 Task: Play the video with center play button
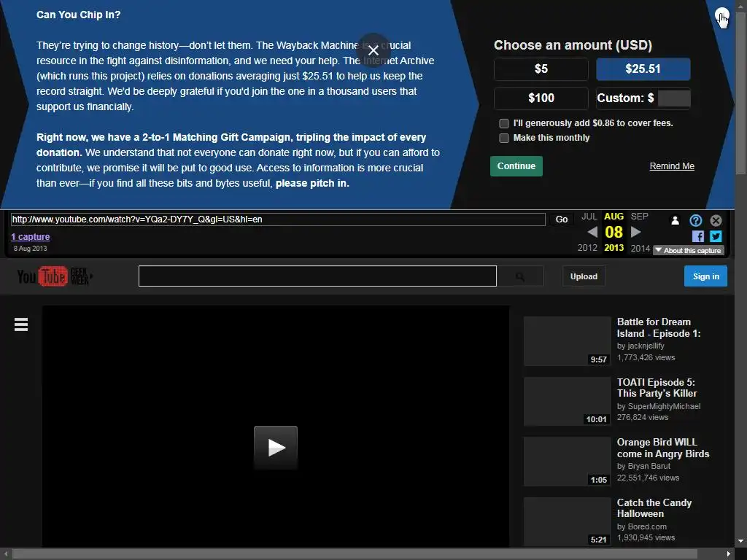click(x=276, y=448)
